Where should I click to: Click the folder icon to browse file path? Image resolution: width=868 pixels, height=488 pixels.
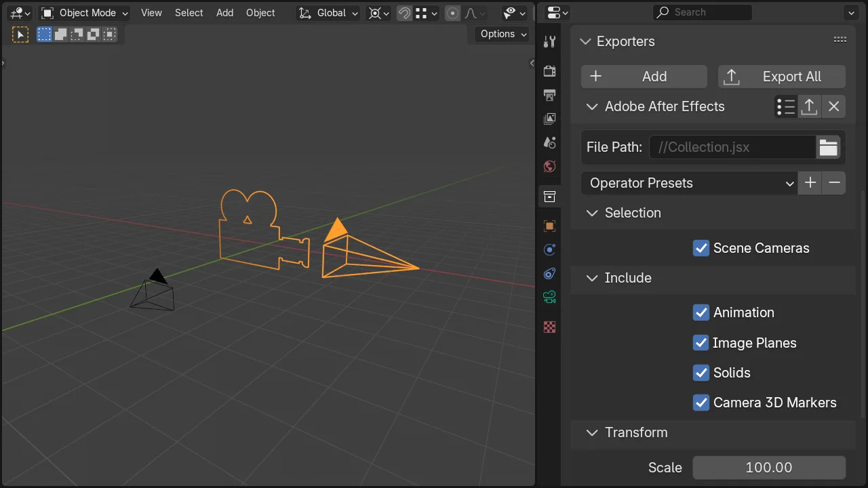829,147
